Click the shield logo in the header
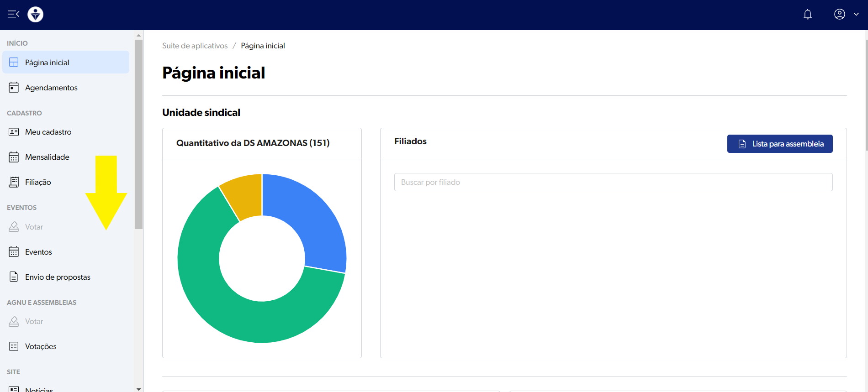868x392 pixels. [x=35, y=15]
